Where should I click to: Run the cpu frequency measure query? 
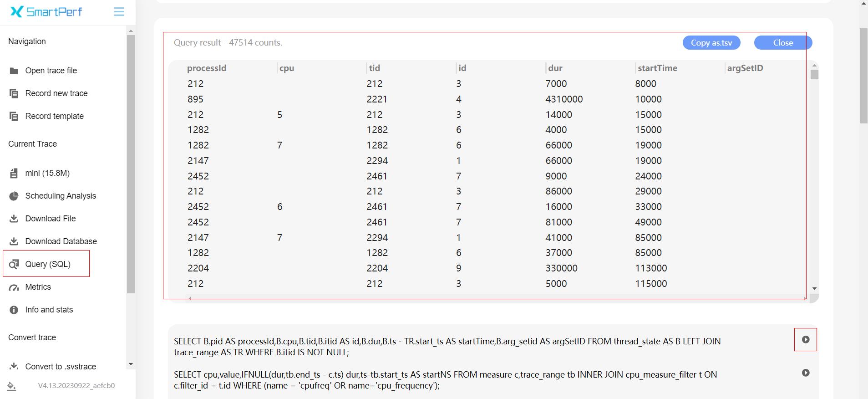[805, 373]
